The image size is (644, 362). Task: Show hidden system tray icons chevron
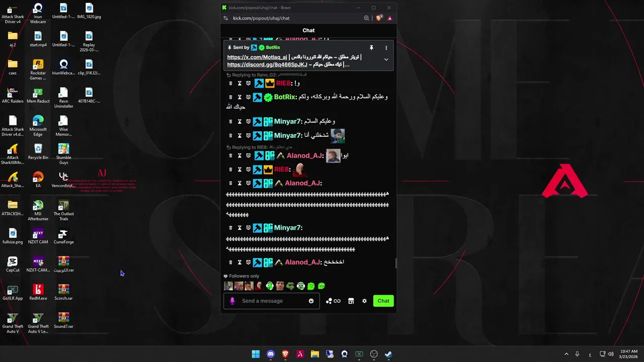(x=566, y=354)
